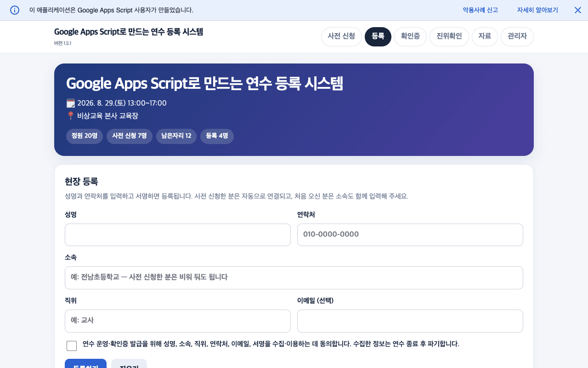Image resolution: width=588 pixels, height=368 pixels.
Task: Open the 자세히 알아보기 link
Action: tap(537, 10)
